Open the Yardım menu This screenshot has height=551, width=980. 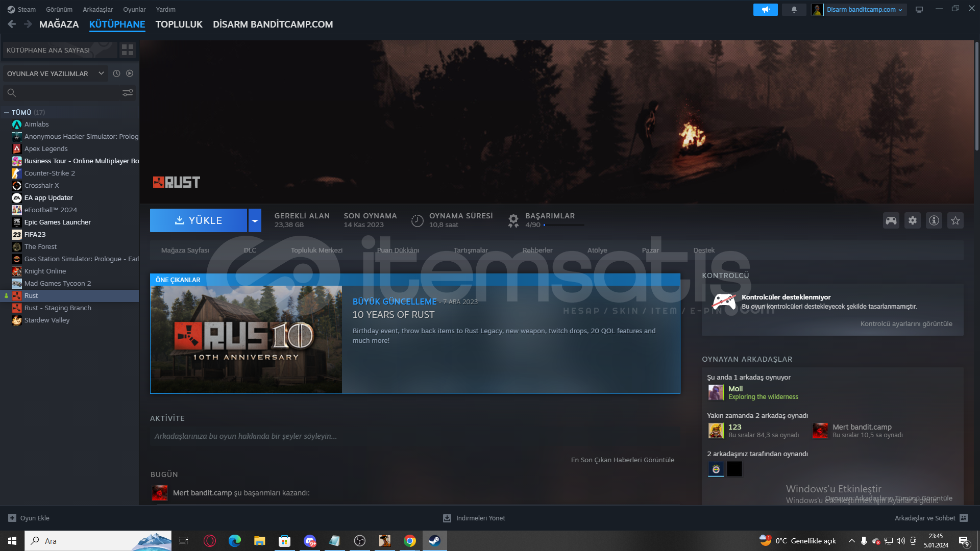click(166, 10)
